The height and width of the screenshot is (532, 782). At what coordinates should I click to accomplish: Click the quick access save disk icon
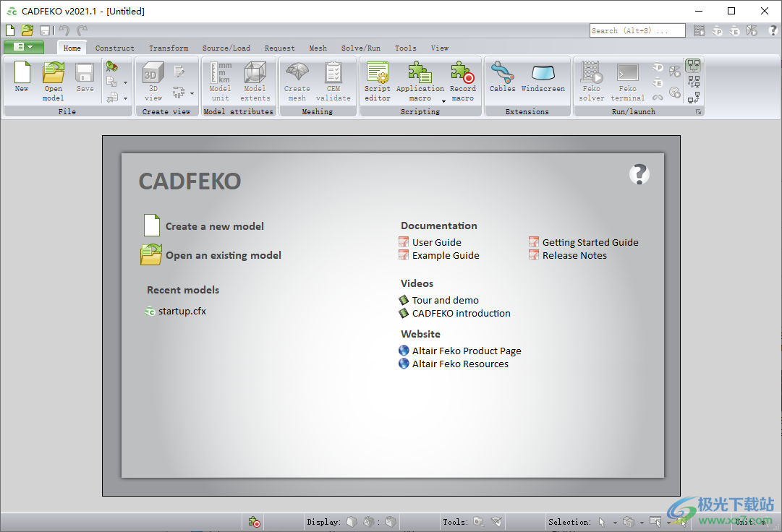click(x=45, y=30)
